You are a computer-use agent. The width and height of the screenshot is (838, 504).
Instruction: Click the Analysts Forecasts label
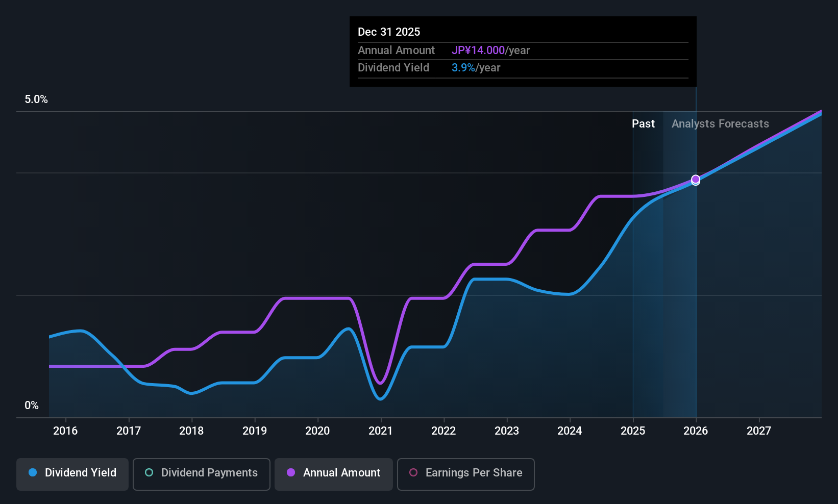click(720, 124)
